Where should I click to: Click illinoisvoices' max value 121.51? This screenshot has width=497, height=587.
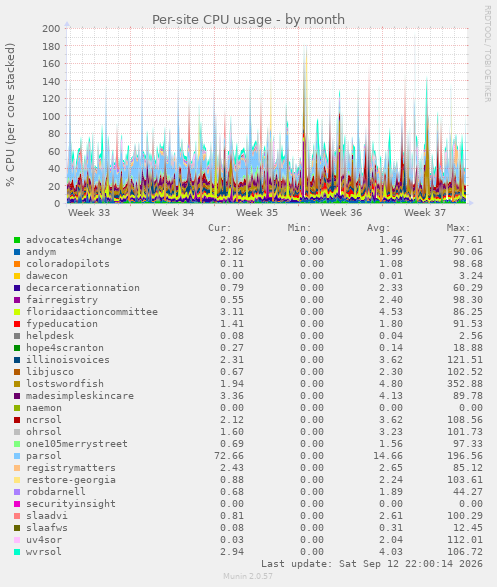[465, 360]
